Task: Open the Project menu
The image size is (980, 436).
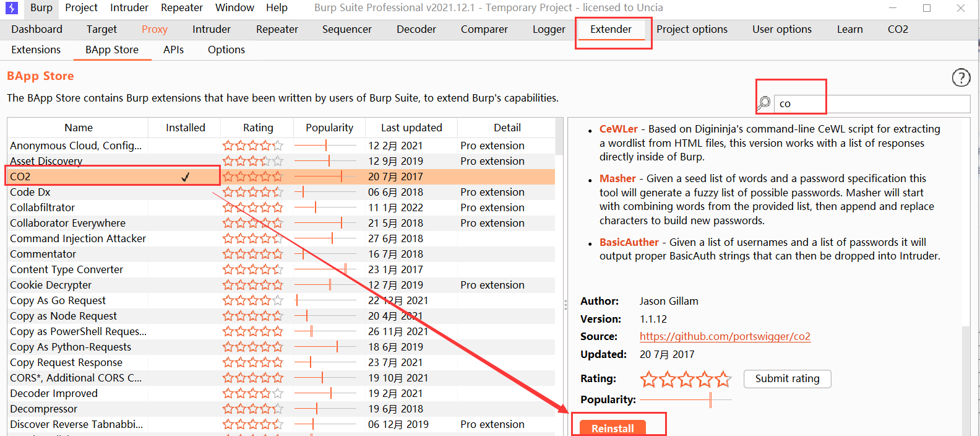Action: click(82, 7)
